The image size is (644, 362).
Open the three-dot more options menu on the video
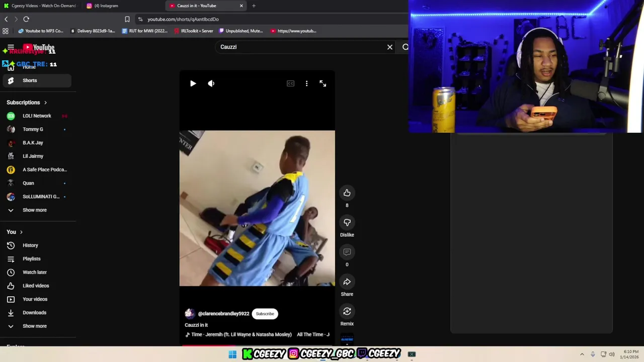[306, 83]
